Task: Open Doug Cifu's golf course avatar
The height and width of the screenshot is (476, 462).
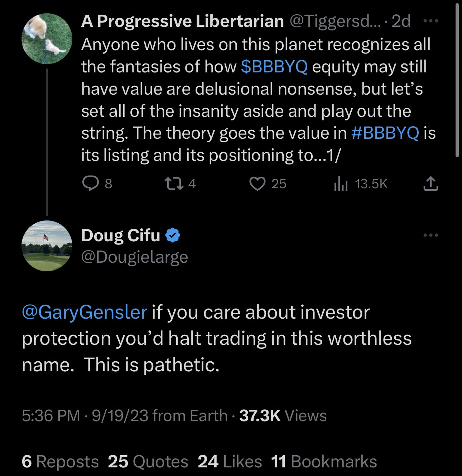Action: (x=47, y=246)
